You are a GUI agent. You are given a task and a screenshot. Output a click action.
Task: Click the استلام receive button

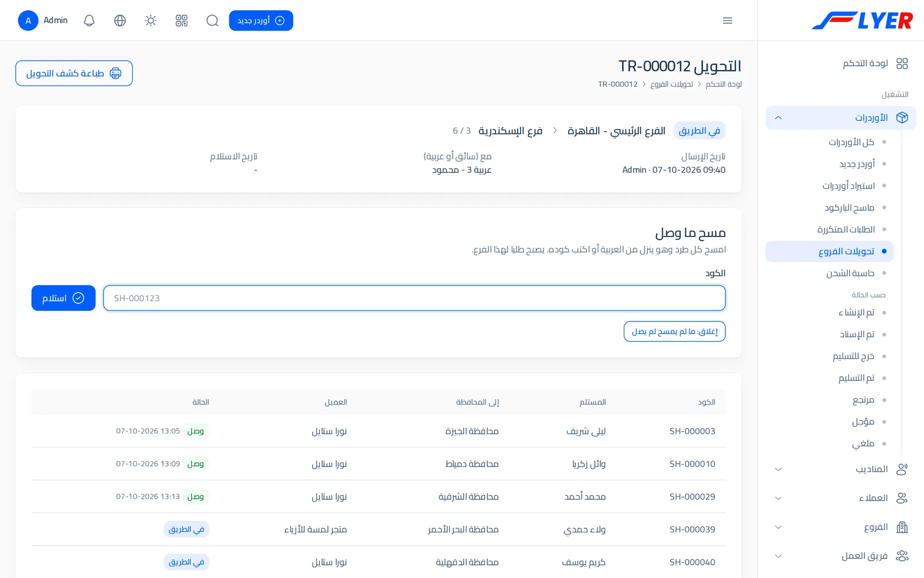pyautogui.click(x=64, y=298)
